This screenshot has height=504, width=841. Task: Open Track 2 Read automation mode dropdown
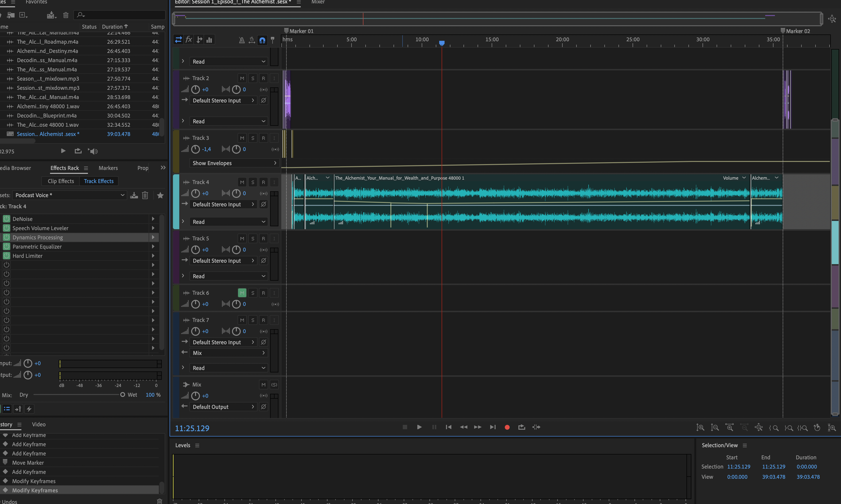[x=228, y=121]
